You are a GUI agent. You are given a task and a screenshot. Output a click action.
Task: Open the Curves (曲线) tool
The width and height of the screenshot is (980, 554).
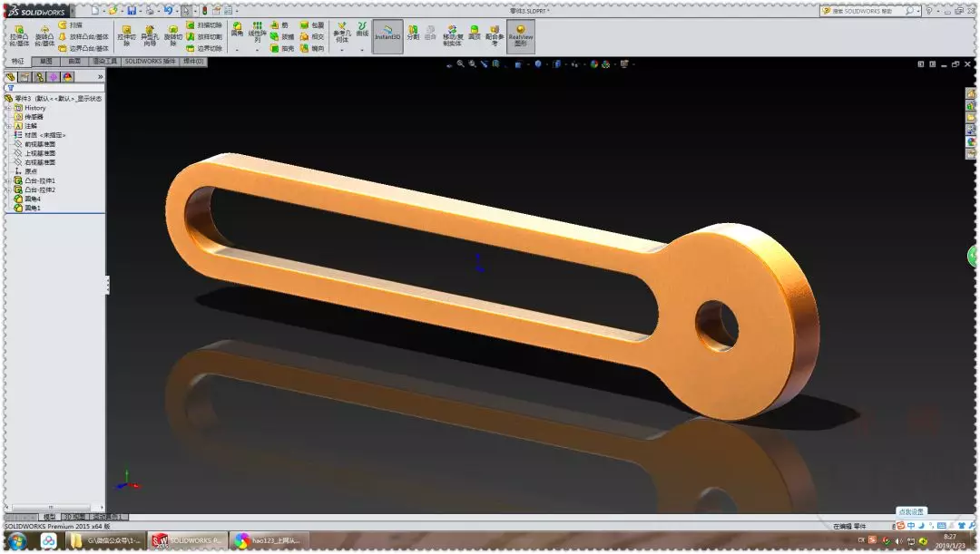pyautogui.click(x=362, y=29)
